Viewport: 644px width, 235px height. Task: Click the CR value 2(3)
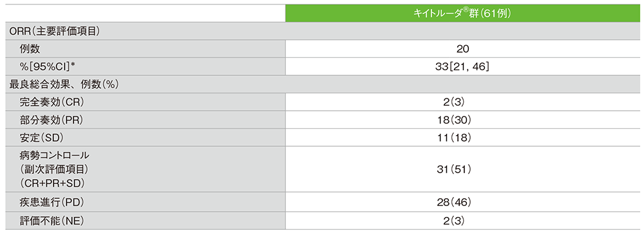(462, 100)
